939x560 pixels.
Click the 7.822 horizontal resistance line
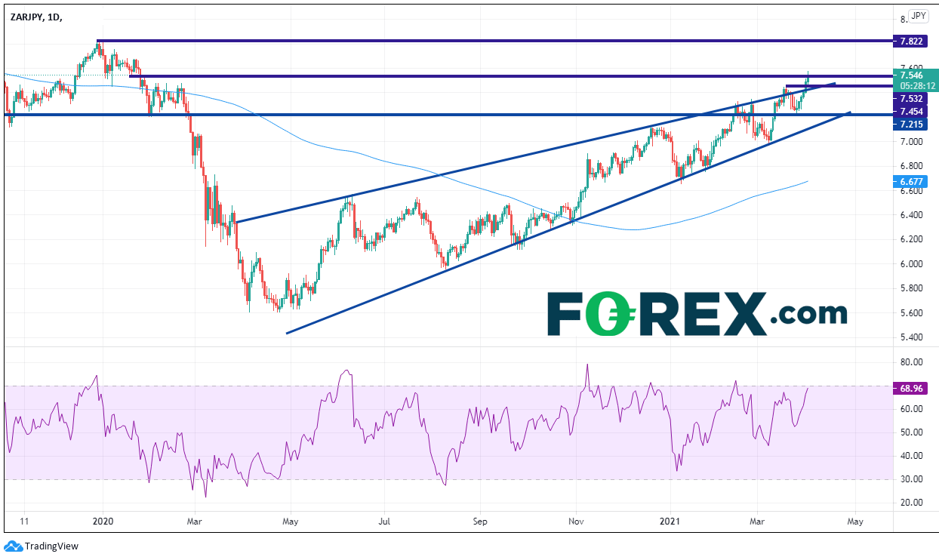[x=491, y=40]
